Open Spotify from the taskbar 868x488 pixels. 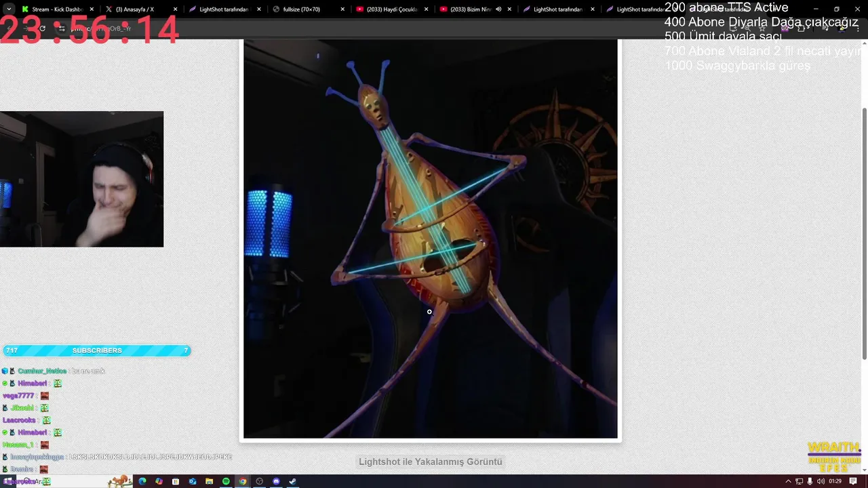[226, 481]
